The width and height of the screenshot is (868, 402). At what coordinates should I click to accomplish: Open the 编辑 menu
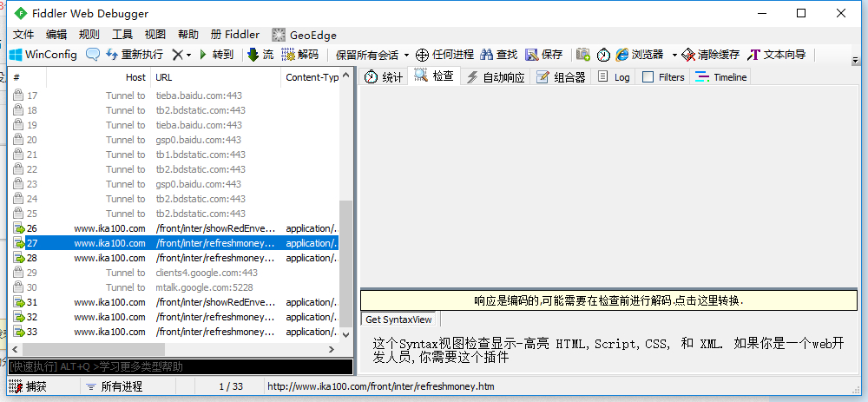click(x=56, y=35)
